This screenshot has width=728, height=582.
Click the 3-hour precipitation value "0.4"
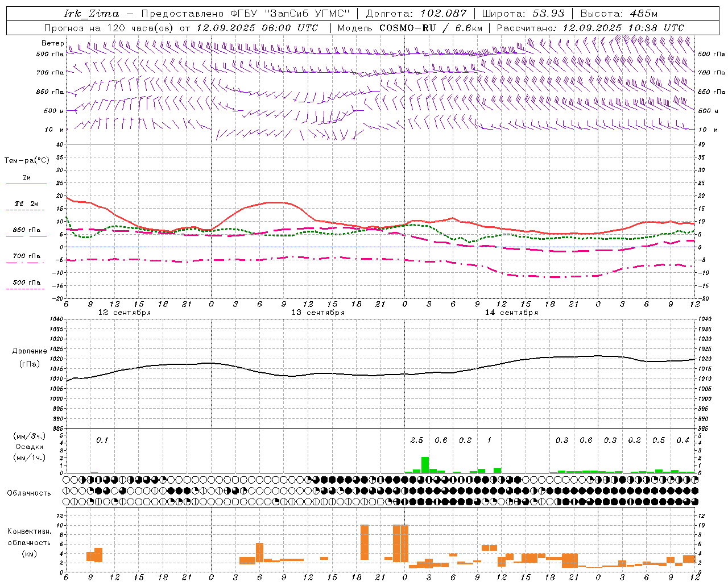click(683, 440)
